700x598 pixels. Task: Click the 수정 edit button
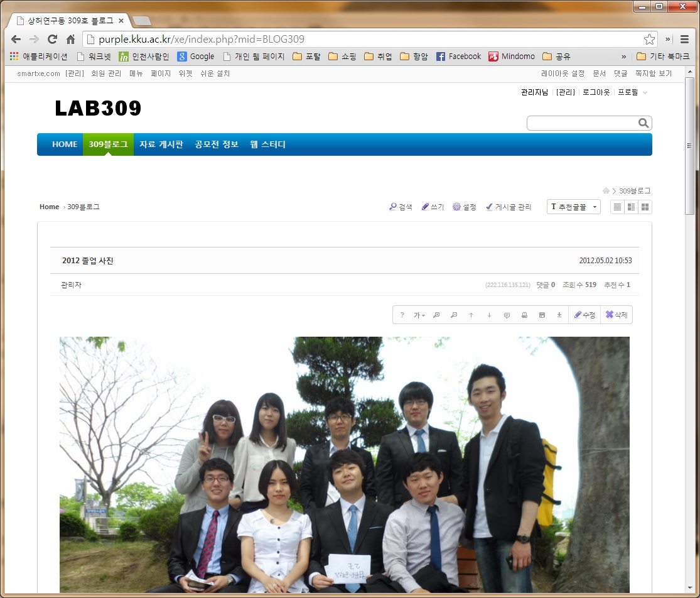(584, 315)
